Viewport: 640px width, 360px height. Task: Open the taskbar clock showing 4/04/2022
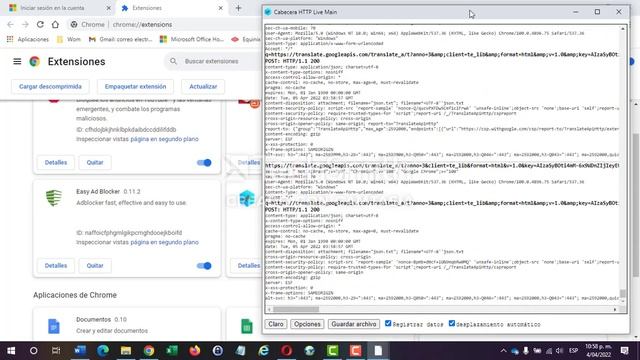[x=599, y=351]
